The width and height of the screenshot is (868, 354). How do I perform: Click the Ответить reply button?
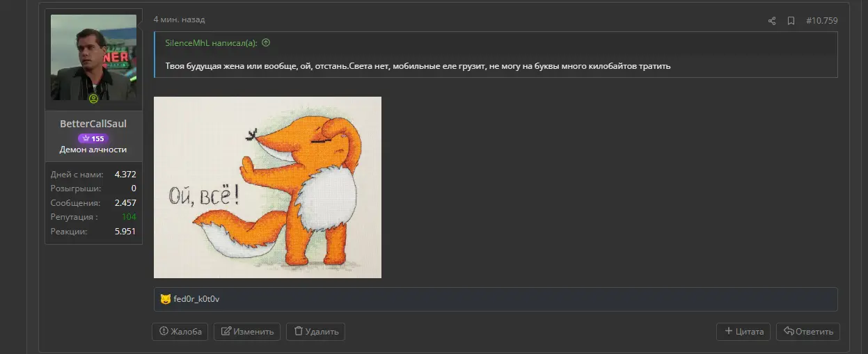(808, 332)
